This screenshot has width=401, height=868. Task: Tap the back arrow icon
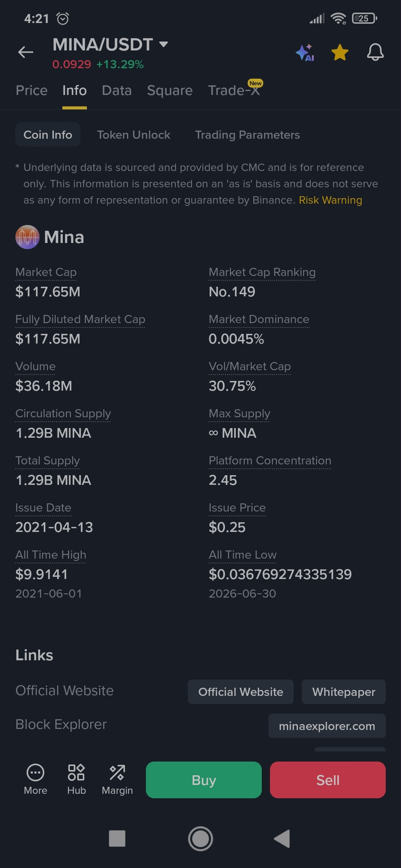(26, 52)
